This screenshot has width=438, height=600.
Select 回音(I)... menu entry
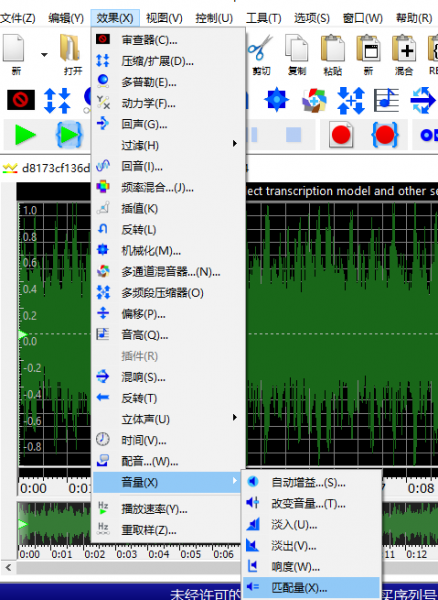click(168, 166)
